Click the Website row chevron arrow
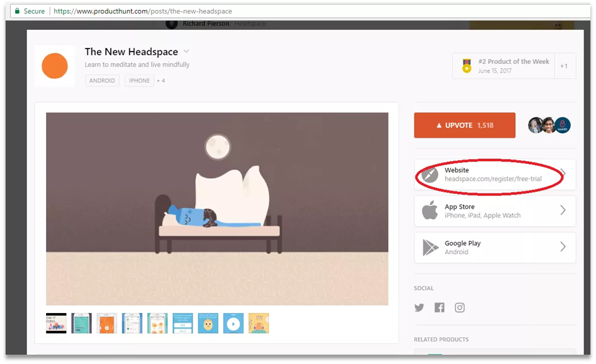Viewport: 596px width, 364px height. [563, 173]
